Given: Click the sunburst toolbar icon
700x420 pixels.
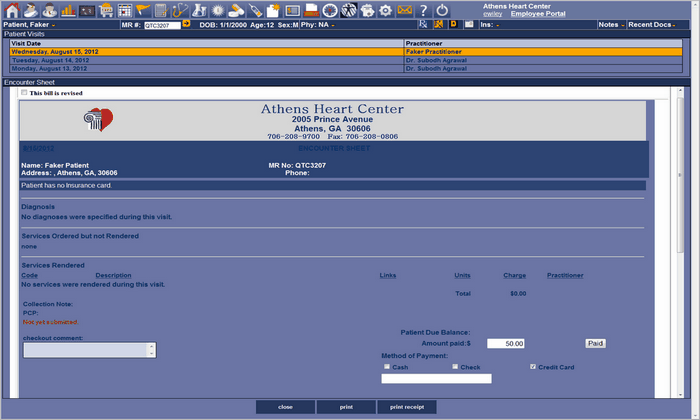Looking at the screenshot, I should click(217, 10).
